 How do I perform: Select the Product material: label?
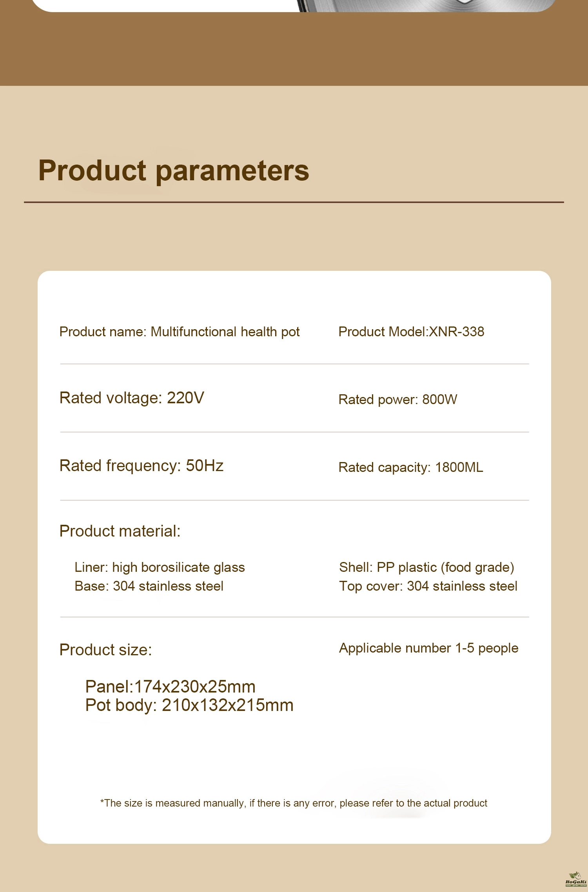click(120, 531)
